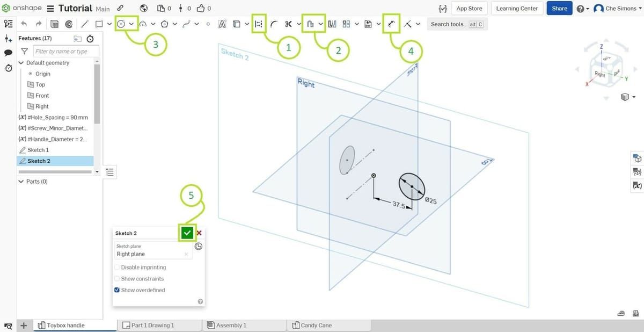This screenshot has height=332, width=644.
Task: Enable the Show constraints checkbox
Action: 117,279
